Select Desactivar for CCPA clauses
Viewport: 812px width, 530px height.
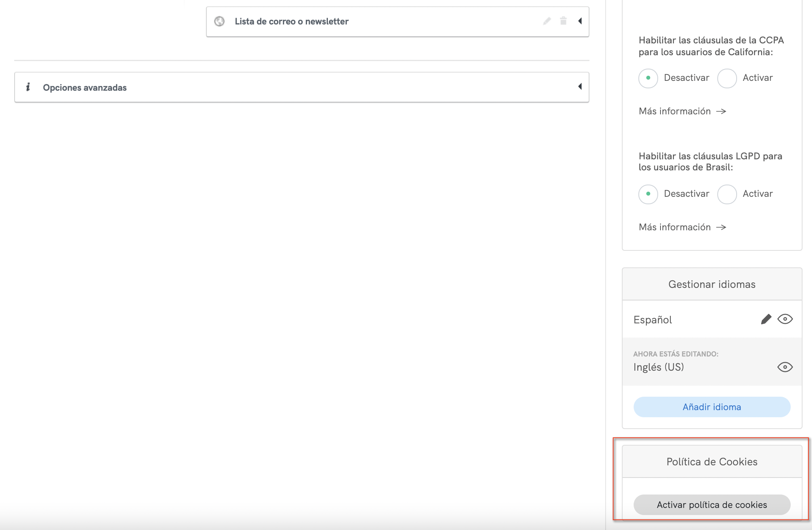pyautogui.click(x=648, y=78)
